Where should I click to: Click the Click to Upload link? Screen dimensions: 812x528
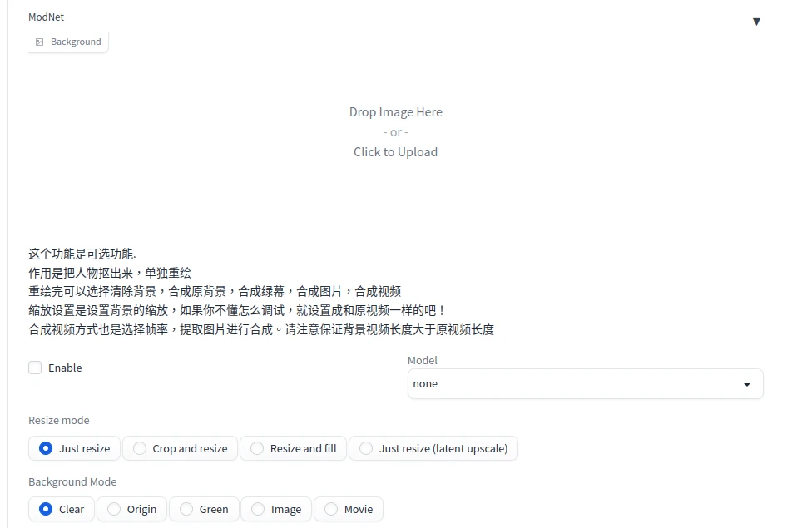pos(395,152)
